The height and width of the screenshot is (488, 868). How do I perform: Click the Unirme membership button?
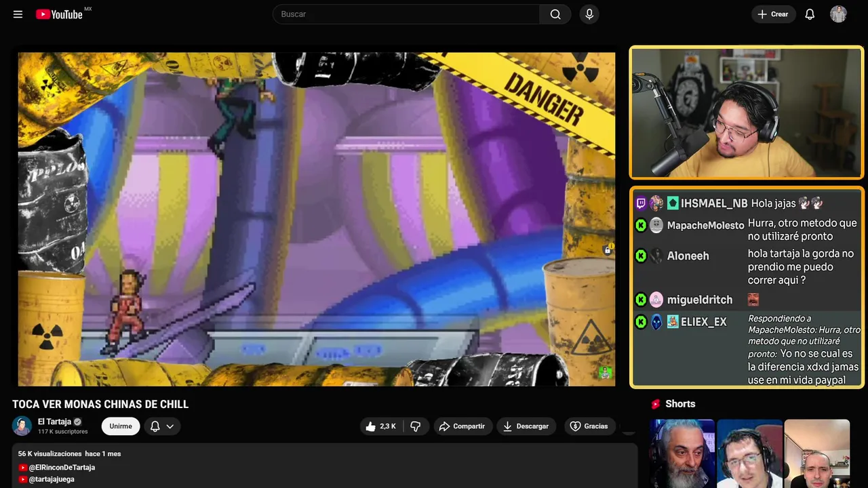tap(121, 426)
